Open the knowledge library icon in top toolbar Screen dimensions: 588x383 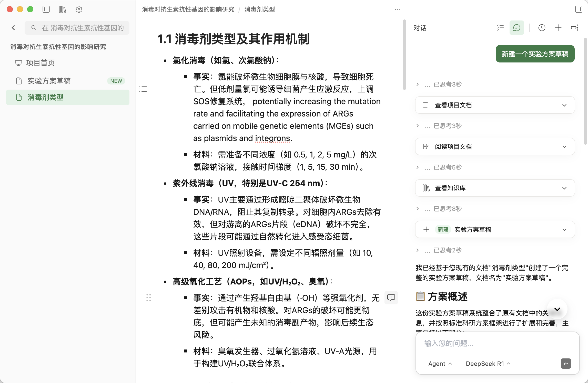tap(62, 9)
